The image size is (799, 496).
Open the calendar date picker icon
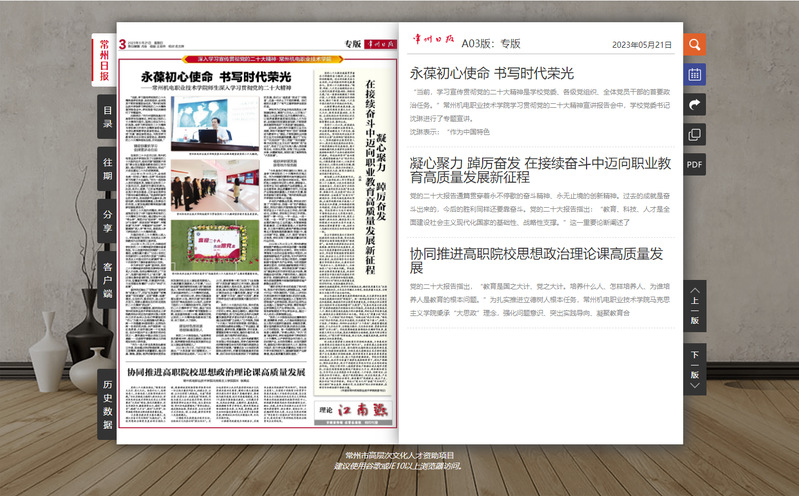click(694, 74)
